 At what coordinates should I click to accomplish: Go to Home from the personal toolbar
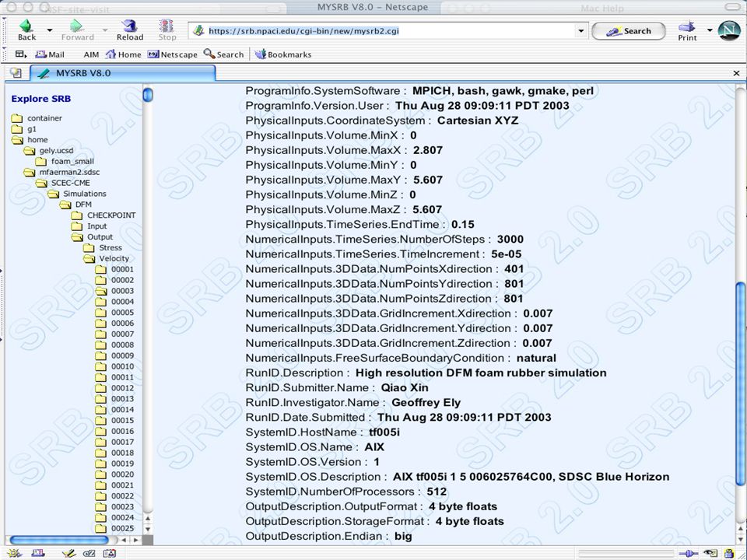click(124, 54)
